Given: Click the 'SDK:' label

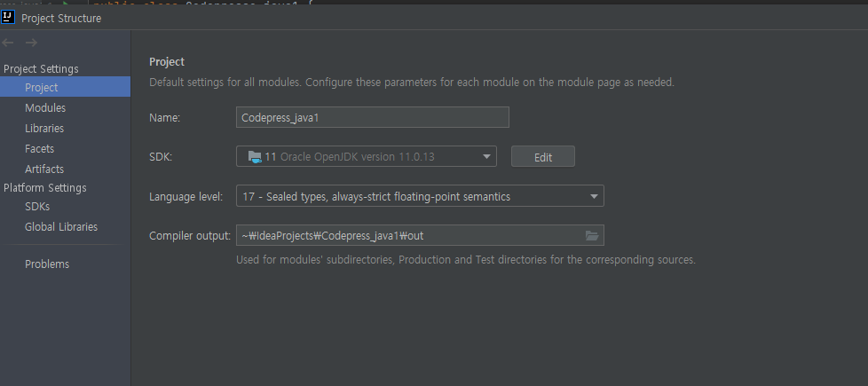Looking at the screenshot, I should coord(161,157).
